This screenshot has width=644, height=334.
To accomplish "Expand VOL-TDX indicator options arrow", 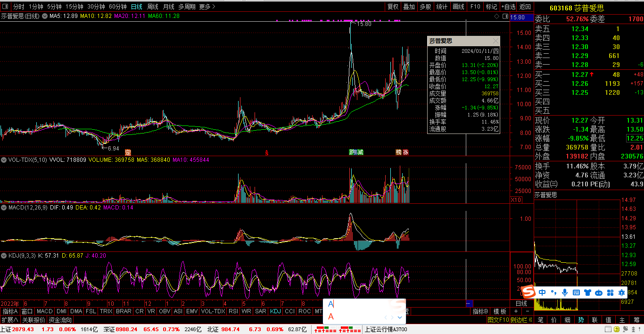I will (x=4, y=160).
